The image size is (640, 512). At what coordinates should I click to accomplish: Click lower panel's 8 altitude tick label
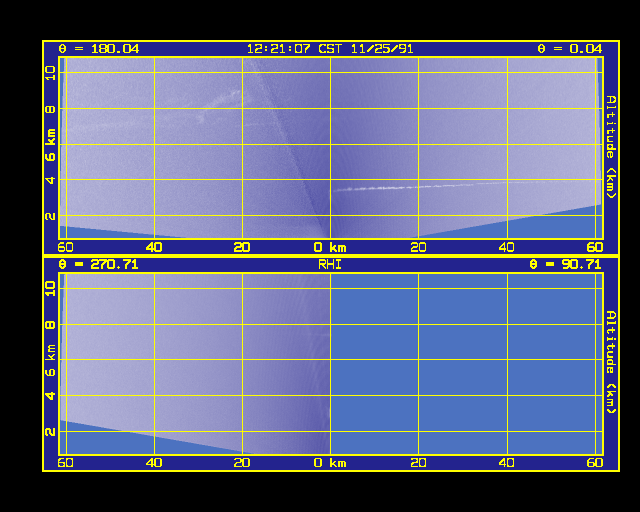(50, 325)
